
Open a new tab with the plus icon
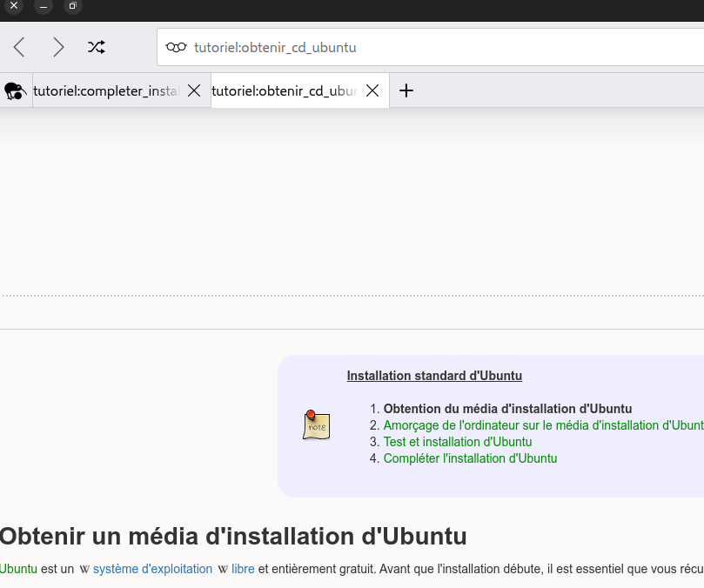tap(406, 90)
